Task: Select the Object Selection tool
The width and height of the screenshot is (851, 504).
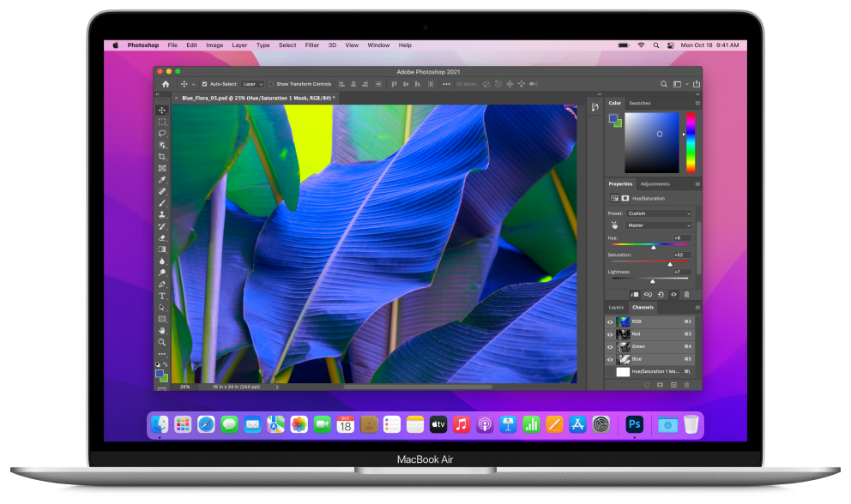Action: pyautogui.click(x=162, y=145)
